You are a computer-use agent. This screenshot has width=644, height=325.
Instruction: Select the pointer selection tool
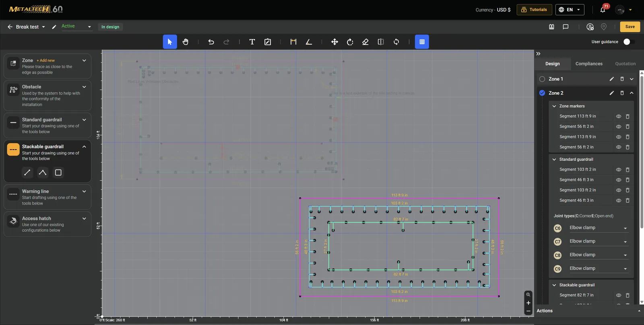tap(170, 42)
